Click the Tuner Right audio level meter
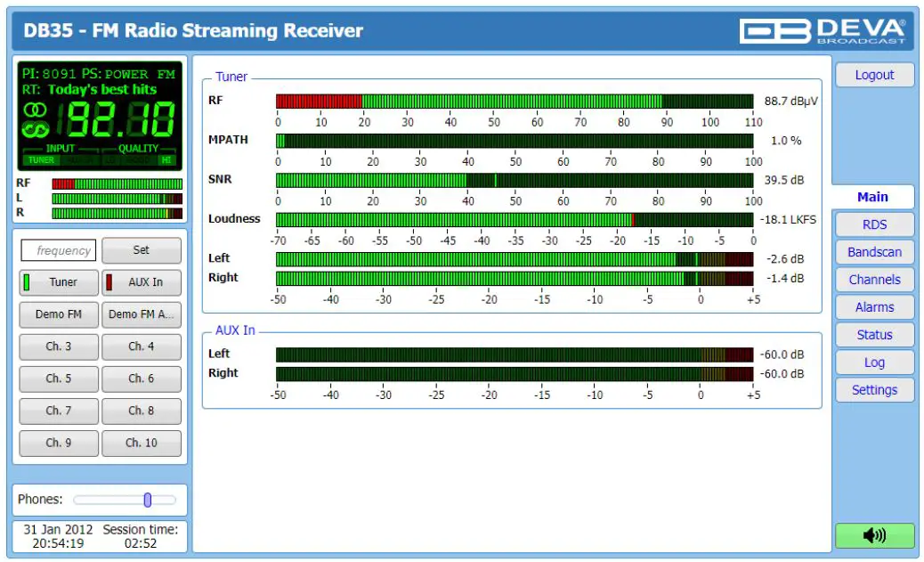The height and width of the screenshot is (562, 924). point(515,279)
